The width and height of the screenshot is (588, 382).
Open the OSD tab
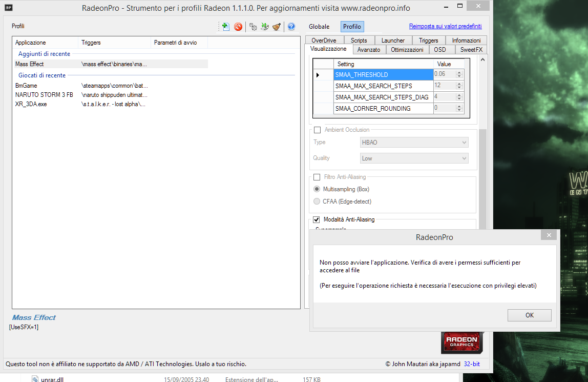(440, 50)
